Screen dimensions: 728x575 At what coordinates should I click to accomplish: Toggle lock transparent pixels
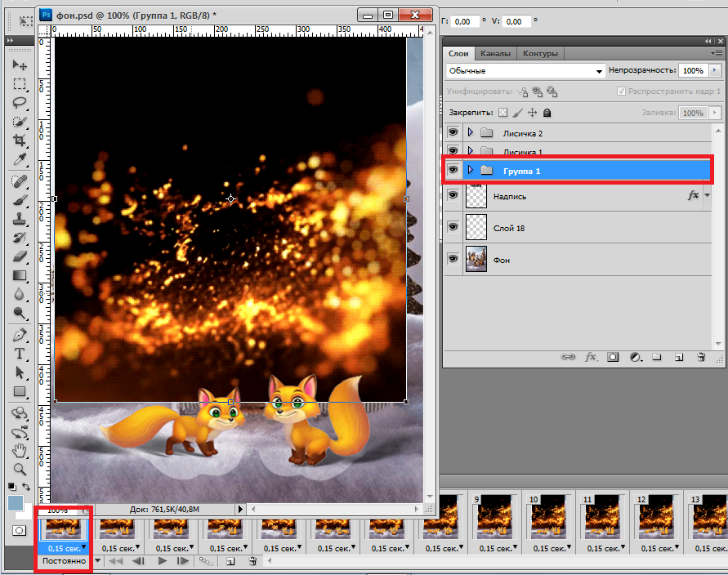click(x=502, y=113)
